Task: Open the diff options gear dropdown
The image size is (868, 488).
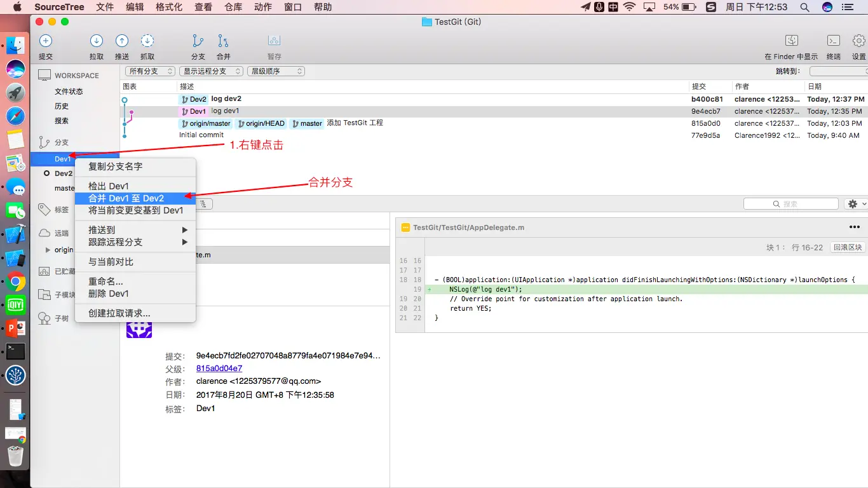Action: [856, 204]
